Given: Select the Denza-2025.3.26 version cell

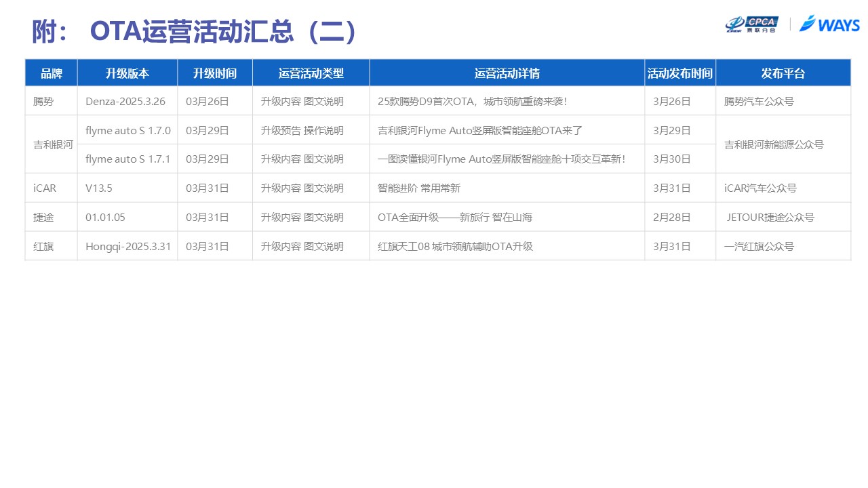Looking at the screenshot, I should pos(127,101).
